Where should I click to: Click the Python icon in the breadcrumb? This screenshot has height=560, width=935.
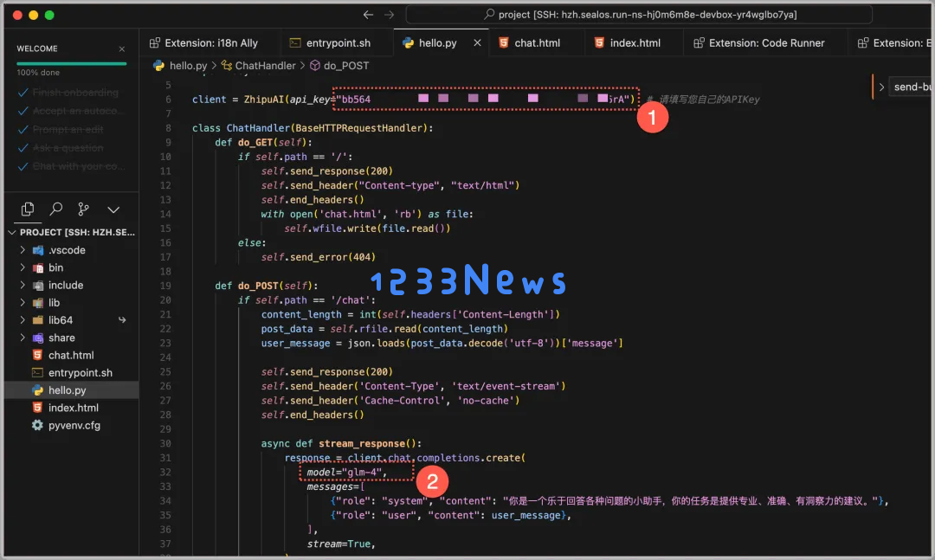point(158,66)
